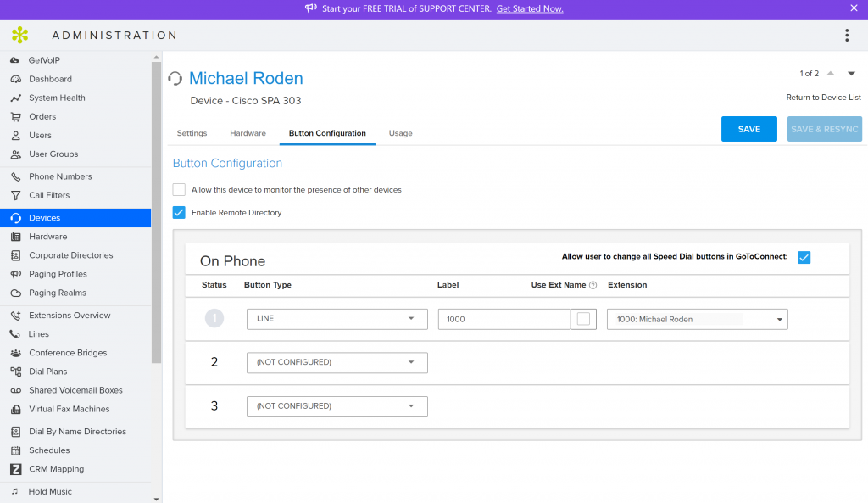
Task: Click the sidebar scroll up arrow
Action: (x=156, y=57)
